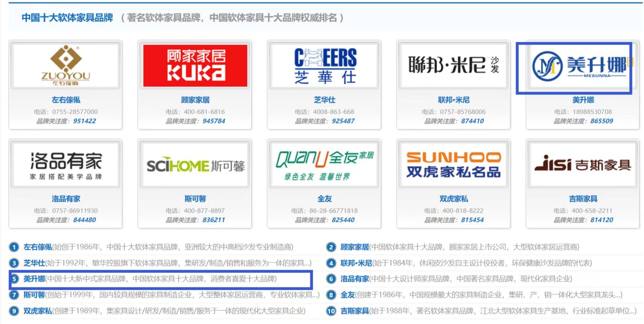Click the number 8 rank badge
Viewport: 644px width, 324px height.
[x=331, y=295]
